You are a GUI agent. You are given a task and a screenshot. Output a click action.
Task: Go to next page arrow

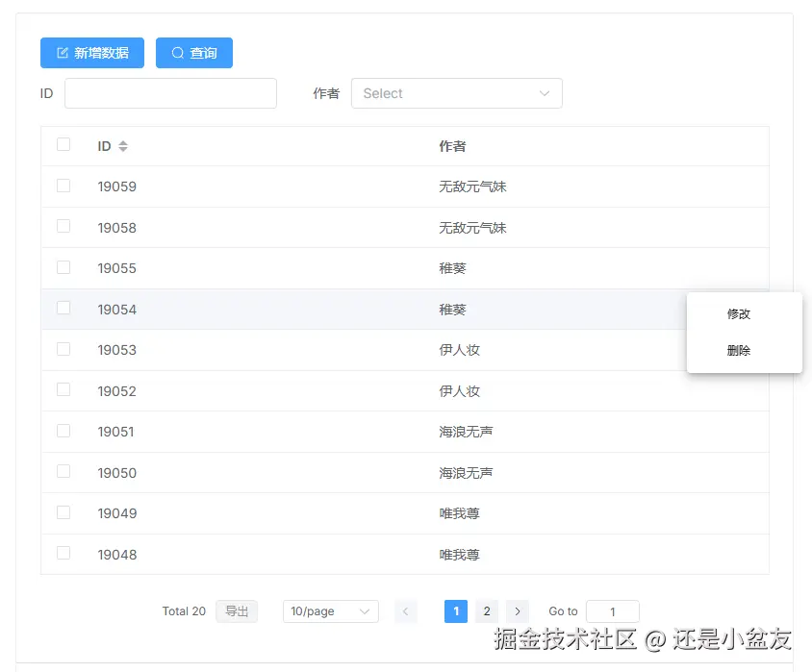tap(518, 611)
